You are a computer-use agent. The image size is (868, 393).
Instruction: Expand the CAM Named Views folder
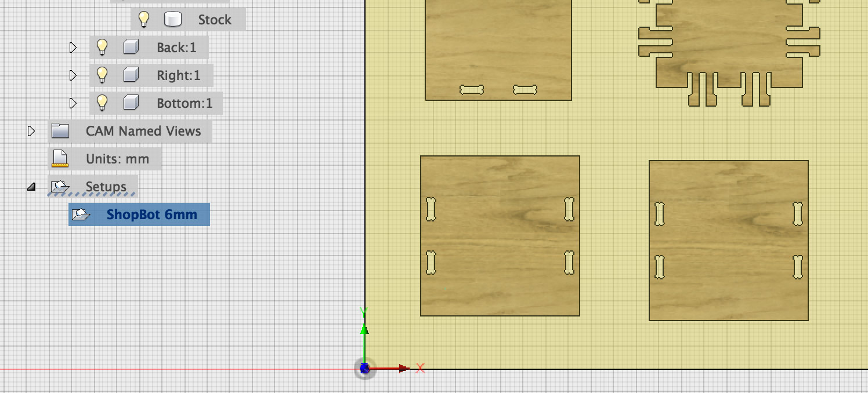coord(31,130)
